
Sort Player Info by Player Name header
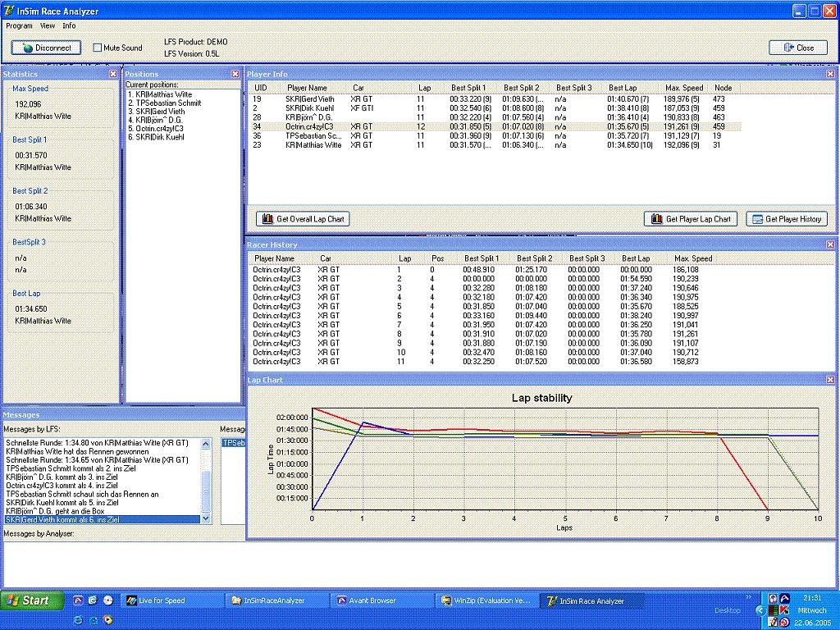[307, 88]
